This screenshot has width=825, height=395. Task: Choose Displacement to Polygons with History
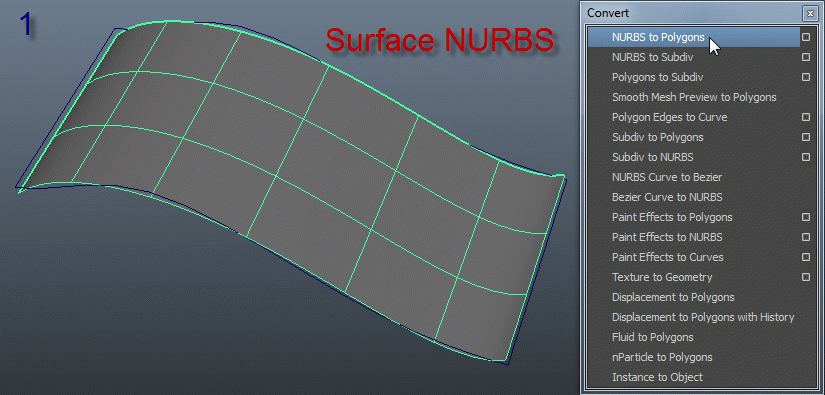693,317
